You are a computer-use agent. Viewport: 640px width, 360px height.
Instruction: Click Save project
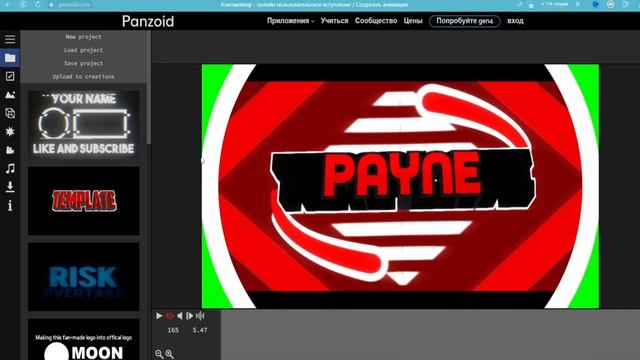click(83, 63)
